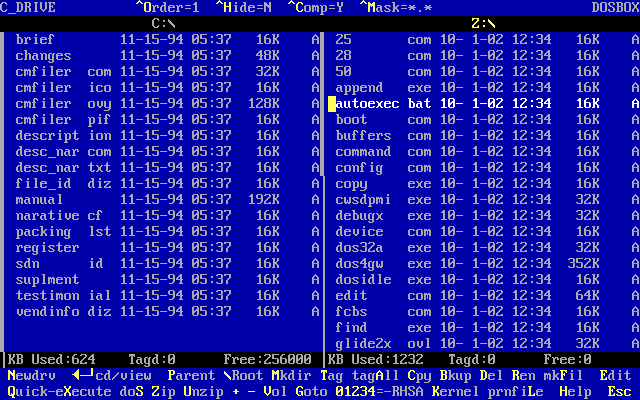
Task: Click Esc in the bottom bar
Action: 619,391
